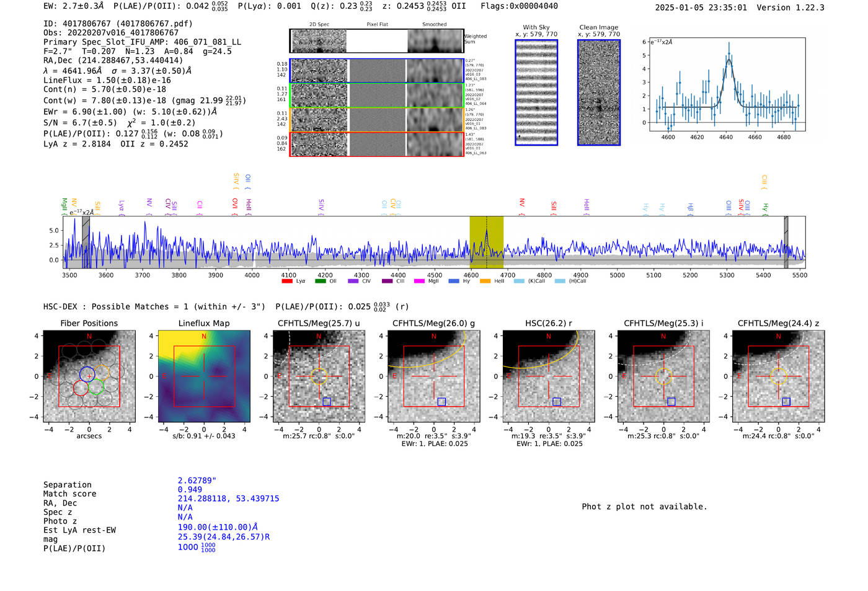
Task: Click the red Lyα legend swatch
Action: (287, 281)
